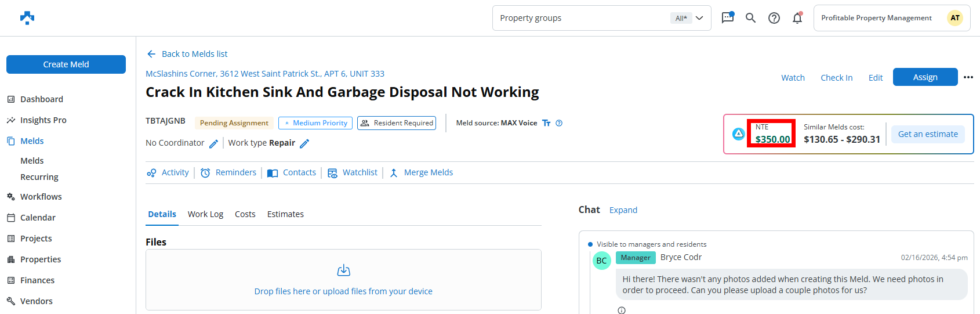Click the file upload icon in Files

click(343, 270)
